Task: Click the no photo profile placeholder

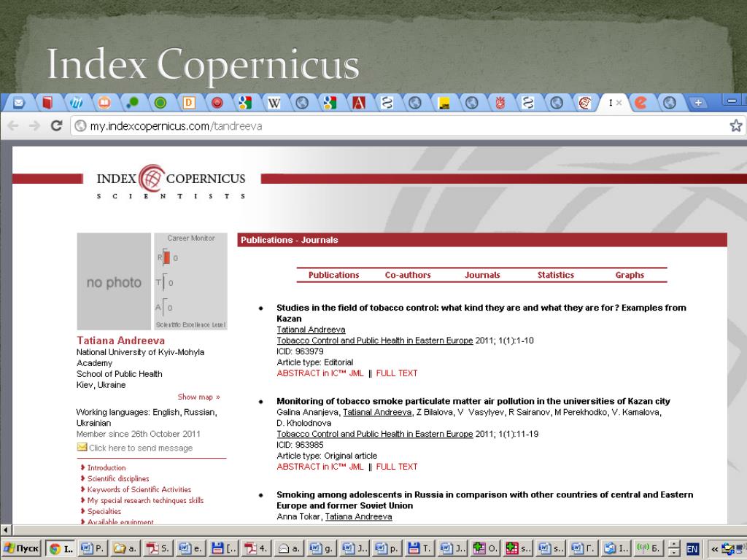Action: [x=114, y=281]
